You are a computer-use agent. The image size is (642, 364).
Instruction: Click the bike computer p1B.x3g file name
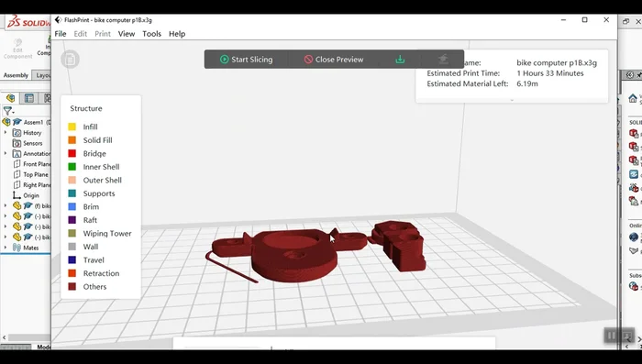557,62
